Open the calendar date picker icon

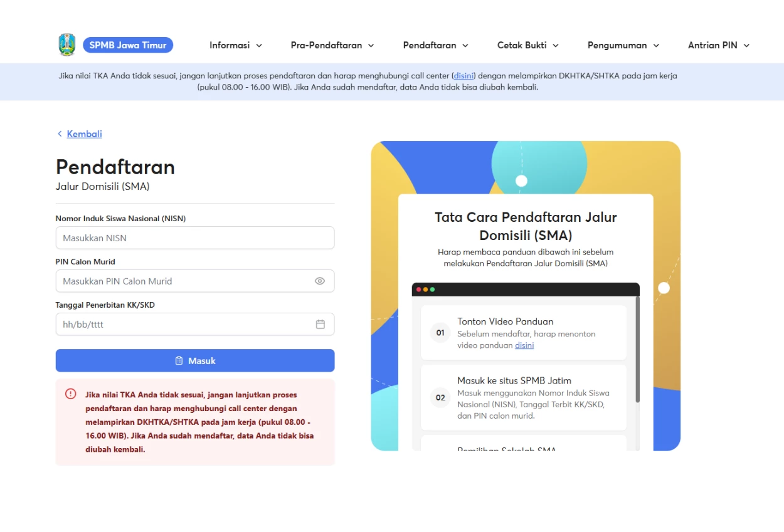coord(320,325)
